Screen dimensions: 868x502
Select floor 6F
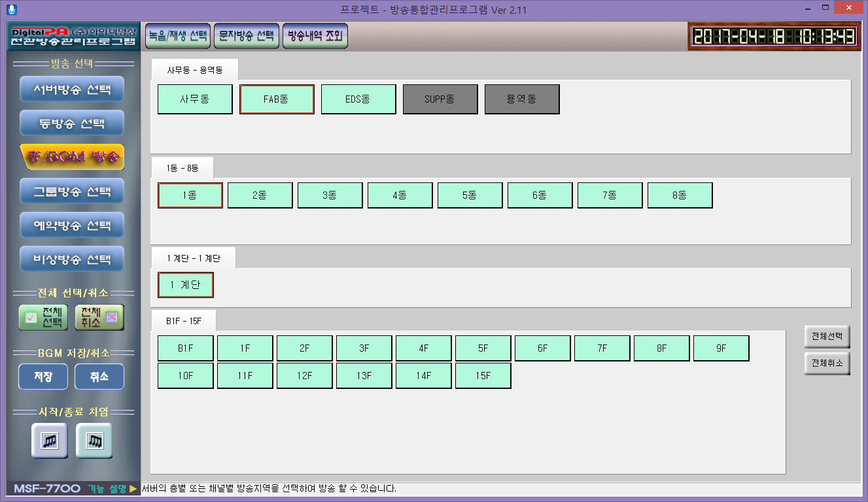tap(543, 348)
